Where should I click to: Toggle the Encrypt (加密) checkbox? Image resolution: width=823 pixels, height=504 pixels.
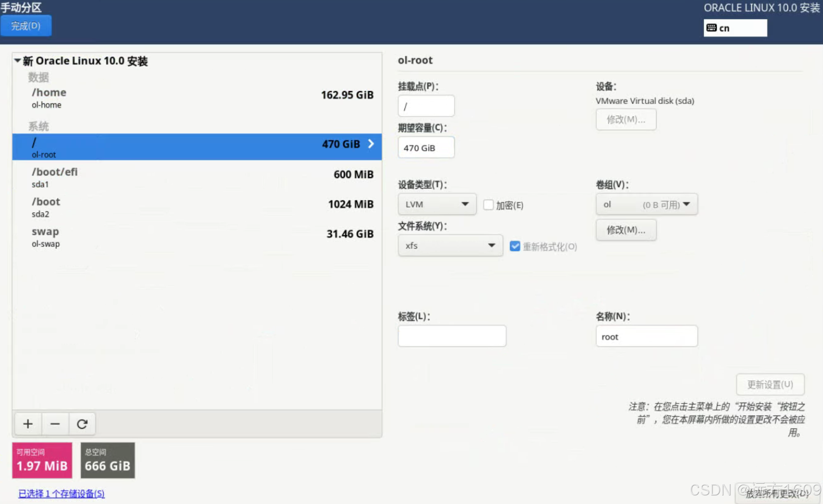[488, 205]
